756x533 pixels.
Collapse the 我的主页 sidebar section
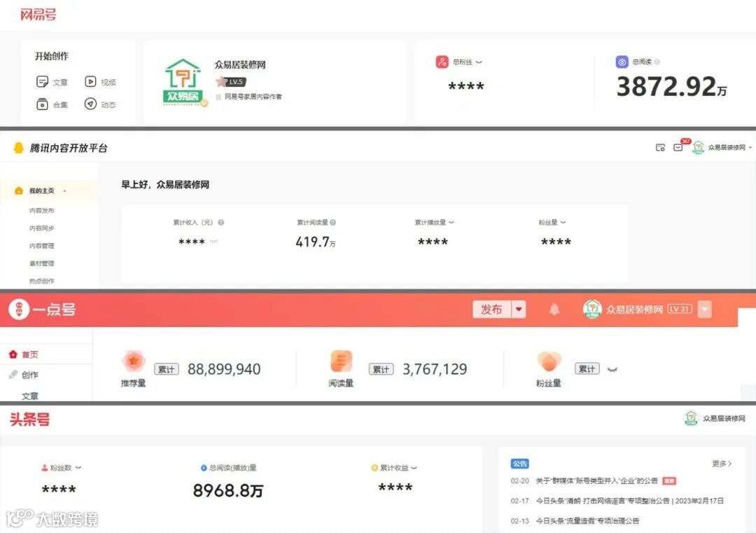(64, 191)
